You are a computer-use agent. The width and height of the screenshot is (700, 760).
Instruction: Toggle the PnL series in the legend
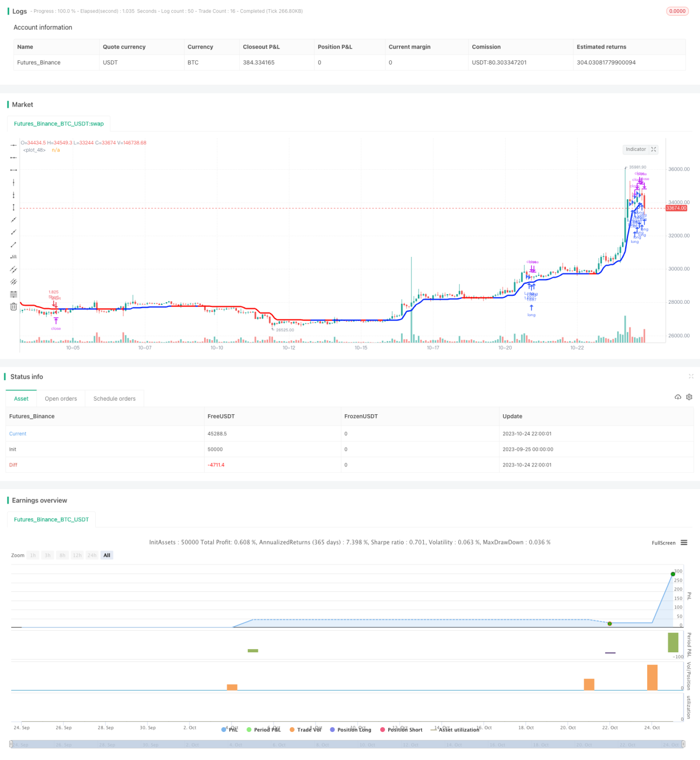[229, 729]
